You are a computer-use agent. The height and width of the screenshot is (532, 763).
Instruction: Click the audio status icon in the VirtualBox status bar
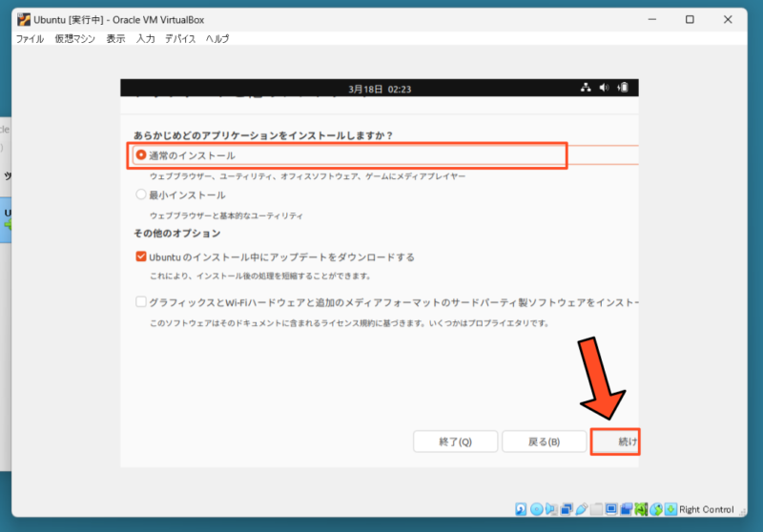coord(552,509)
